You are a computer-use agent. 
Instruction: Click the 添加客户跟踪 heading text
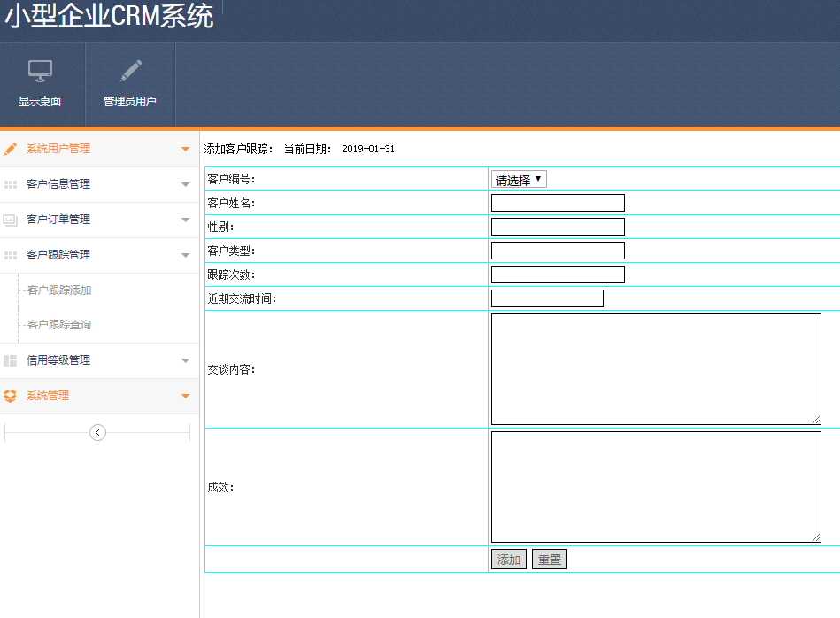coord(238,149)
